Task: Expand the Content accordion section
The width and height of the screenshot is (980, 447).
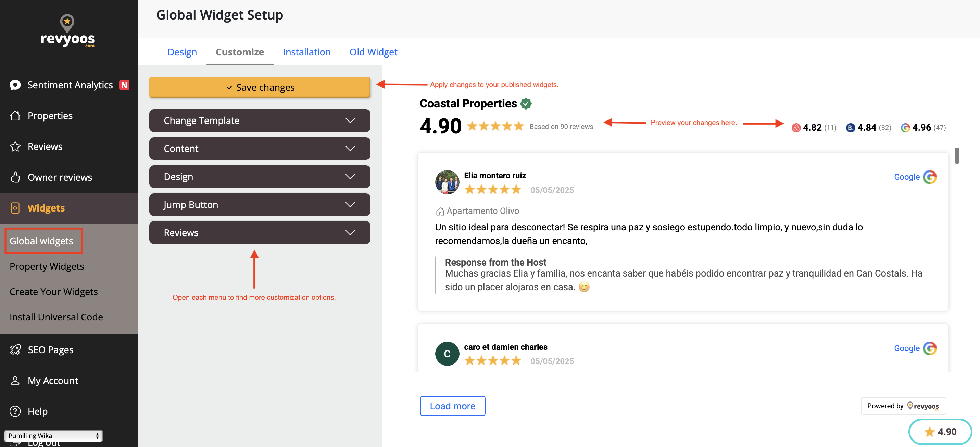Action: 260,149
